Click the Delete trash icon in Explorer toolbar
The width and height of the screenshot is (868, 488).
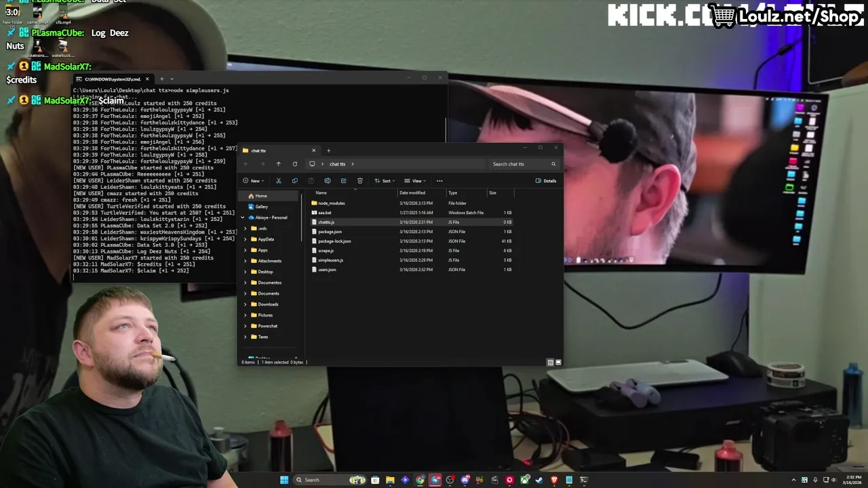359,181
